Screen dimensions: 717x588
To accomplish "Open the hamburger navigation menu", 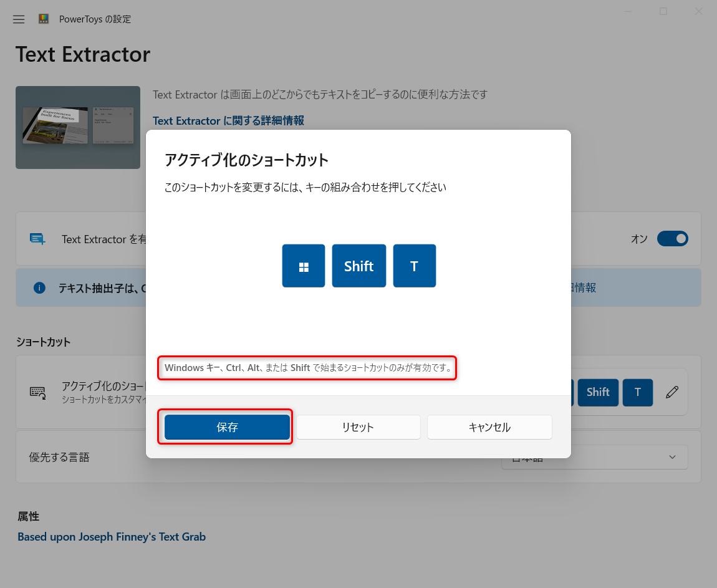I will pos(18,19).
